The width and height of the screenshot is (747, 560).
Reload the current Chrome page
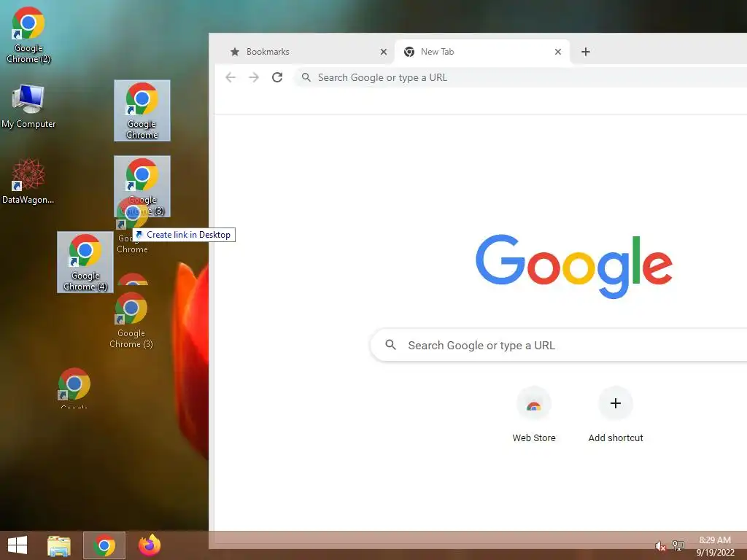(277, 77)
